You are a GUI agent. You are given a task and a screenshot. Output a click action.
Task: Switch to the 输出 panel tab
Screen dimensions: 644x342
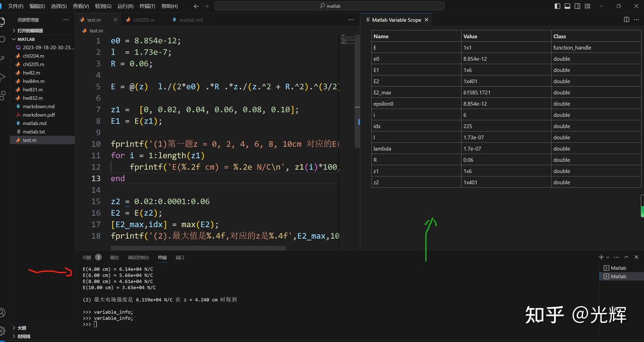(x=114, y=257)
